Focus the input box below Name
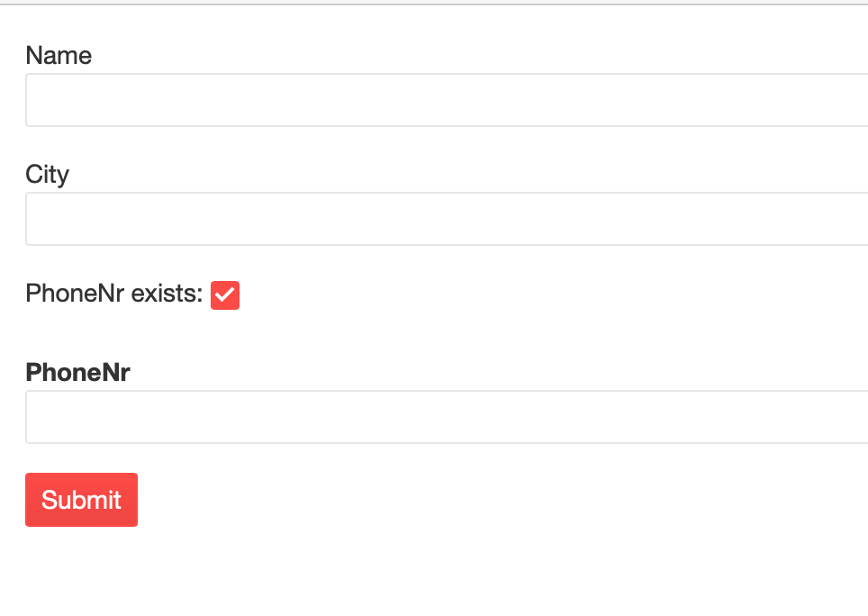 click(447, 100)
